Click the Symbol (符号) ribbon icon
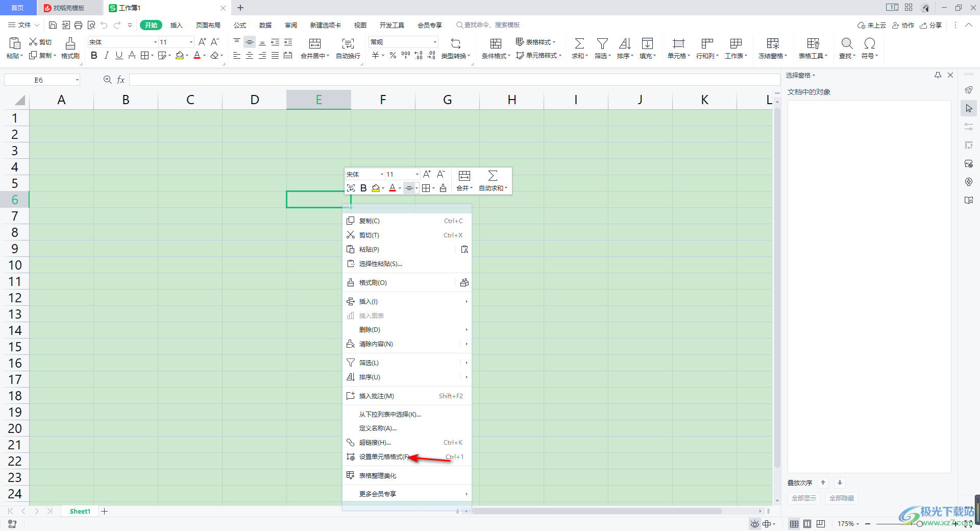Image resolution: width=980 pixels, height=531 pixels. [870, 43]
